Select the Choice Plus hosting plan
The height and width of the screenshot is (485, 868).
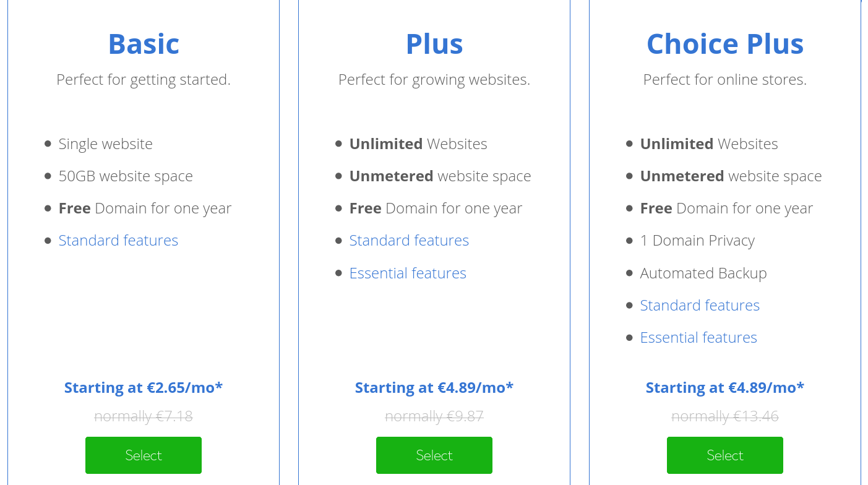click(725, 455)
